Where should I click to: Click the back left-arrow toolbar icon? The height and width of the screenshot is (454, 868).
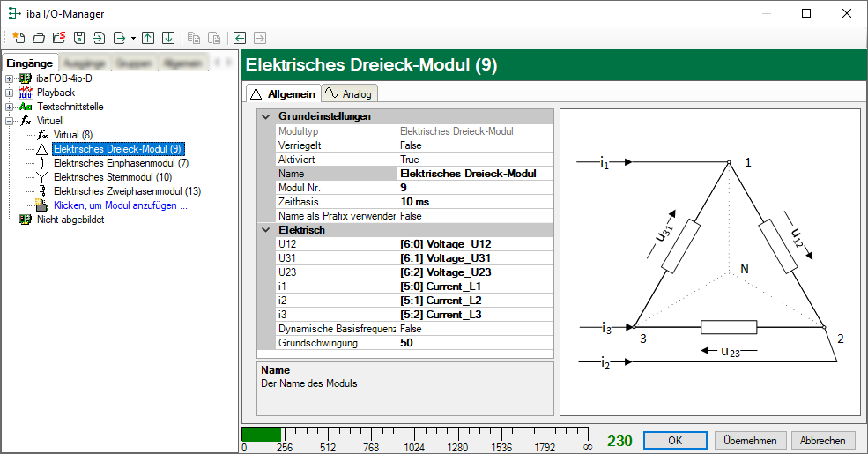point(240,38)
